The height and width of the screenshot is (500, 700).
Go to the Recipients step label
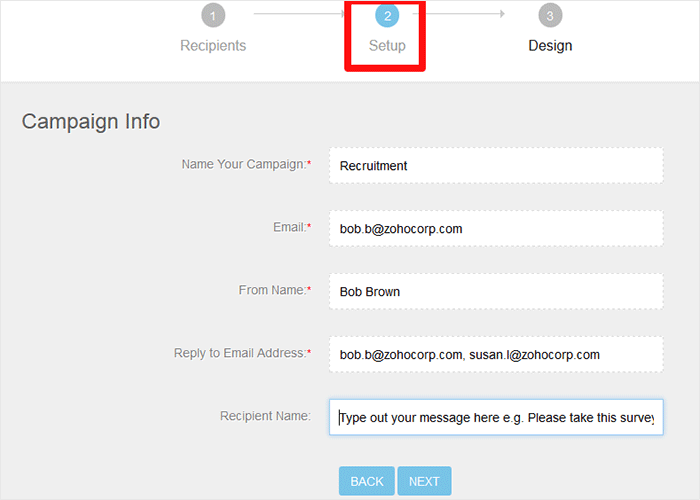pos(213,45)
